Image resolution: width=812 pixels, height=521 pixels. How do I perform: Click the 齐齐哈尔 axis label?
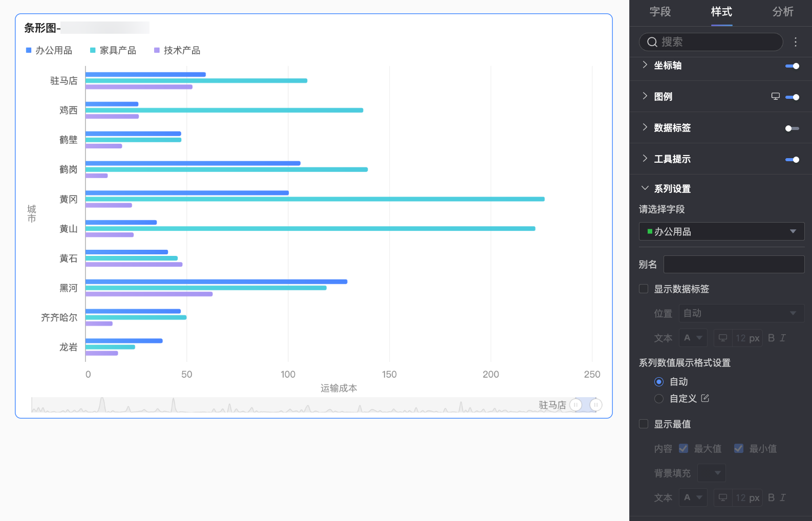(59, 317)
